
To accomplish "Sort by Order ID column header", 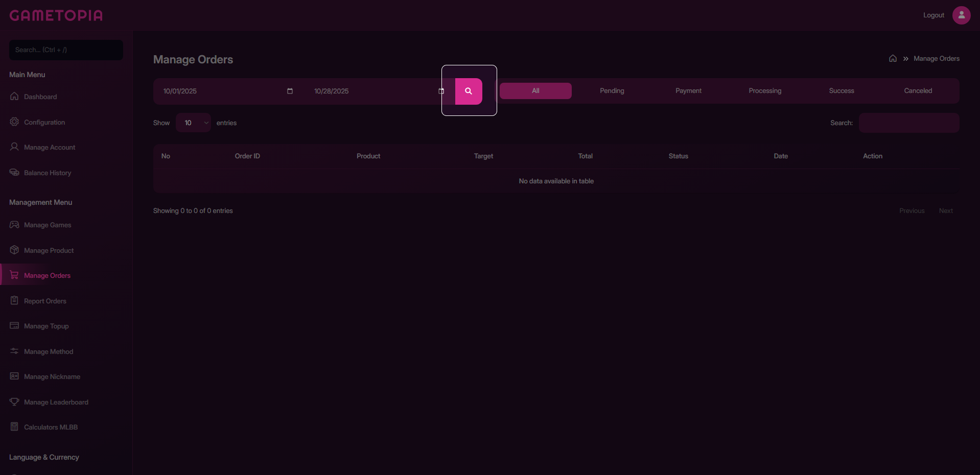I will (x=247, y=156).
